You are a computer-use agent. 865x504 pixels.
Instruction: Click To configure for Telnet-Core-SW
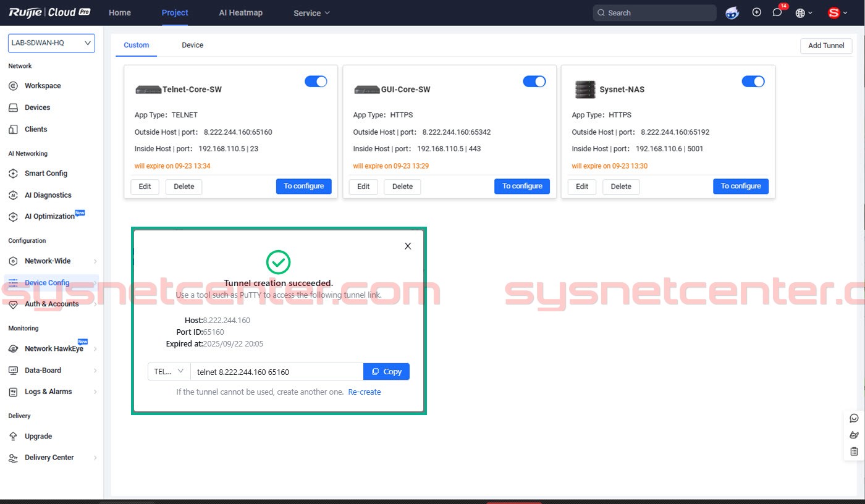point(303,186)
